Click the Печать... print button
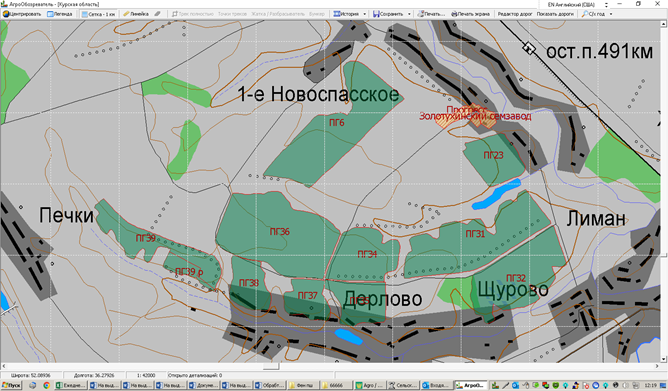668x391 pixels. pos(431,14)
